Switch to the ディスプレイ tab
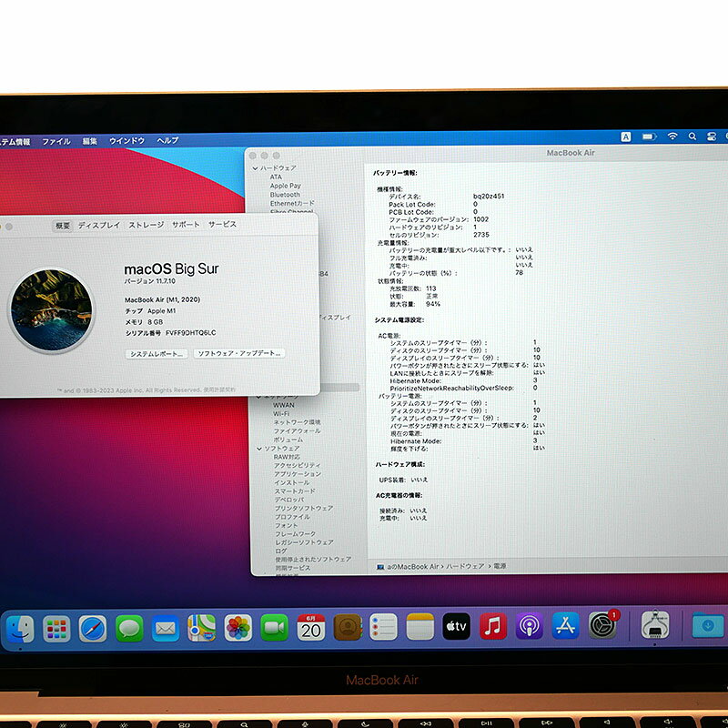Screen dimensions: 728x728 coord(98,225)
